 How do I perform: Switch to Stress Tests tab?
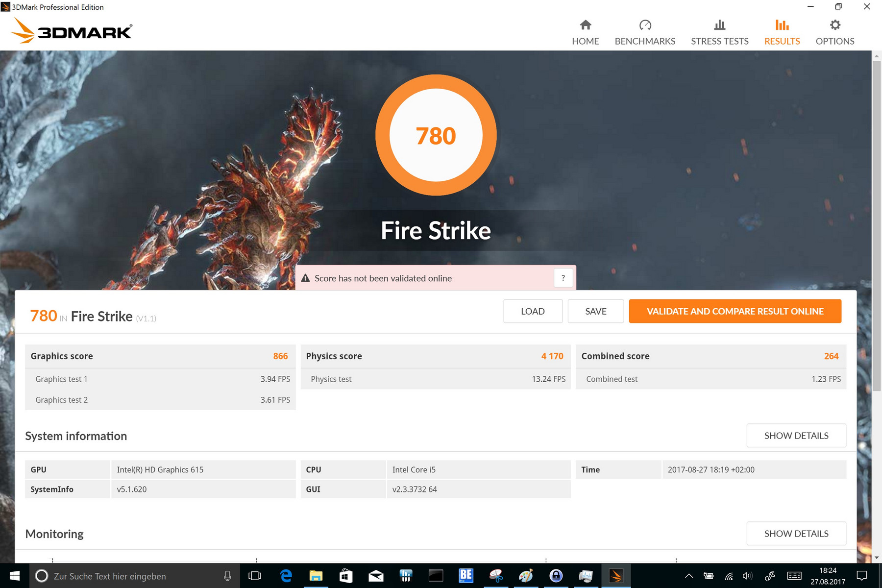[719, 33]
